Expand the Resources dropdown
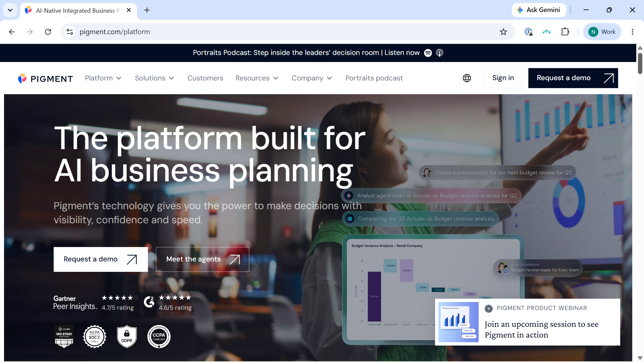 257,78
